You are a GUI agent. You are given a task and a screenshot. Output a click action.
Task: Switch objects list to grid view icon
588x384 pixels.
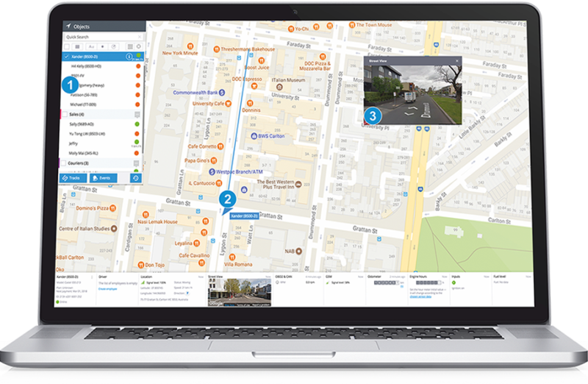click(x=77, y=46)
